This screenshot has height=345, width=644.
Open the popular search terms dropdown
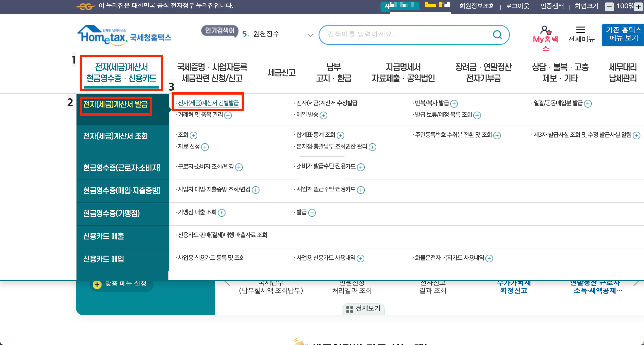(310, 35)
